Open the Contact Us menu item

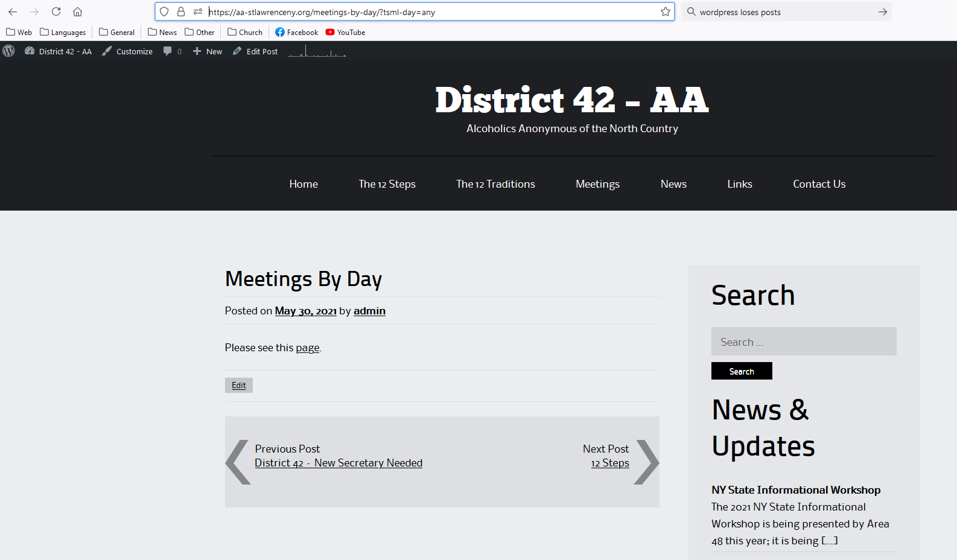tap(819, 184)
